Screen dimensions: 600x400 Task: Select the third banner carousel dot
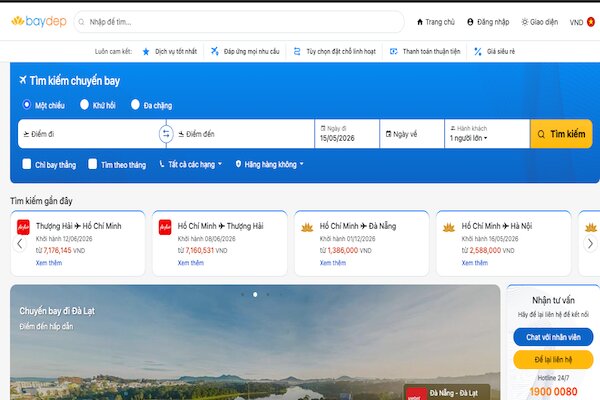click(268, 294)
